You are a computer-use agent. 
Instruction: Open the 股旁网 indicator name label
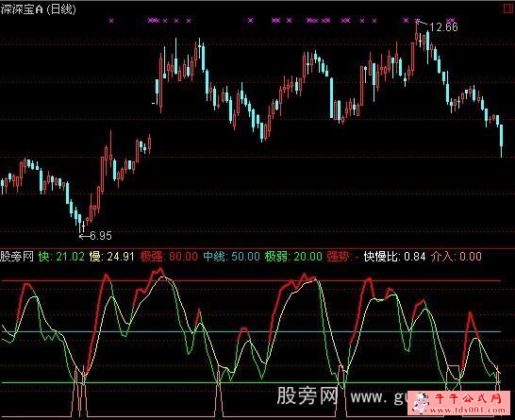pos(17,257)
